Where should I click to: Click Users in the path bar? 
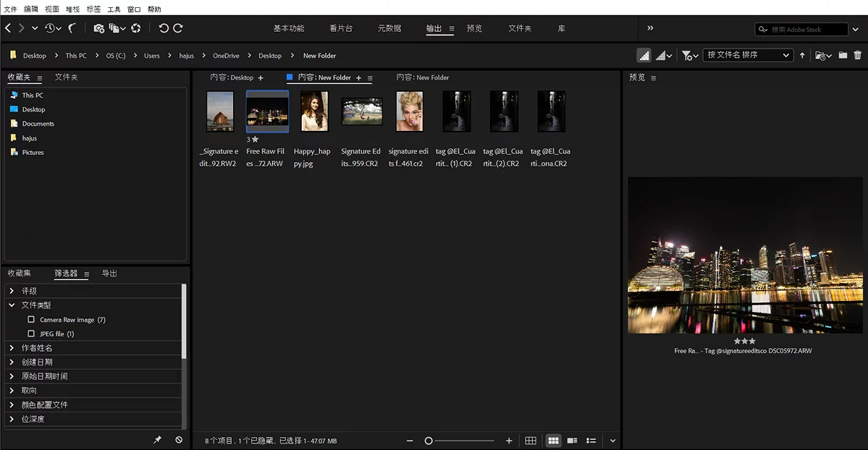point(152,56)
